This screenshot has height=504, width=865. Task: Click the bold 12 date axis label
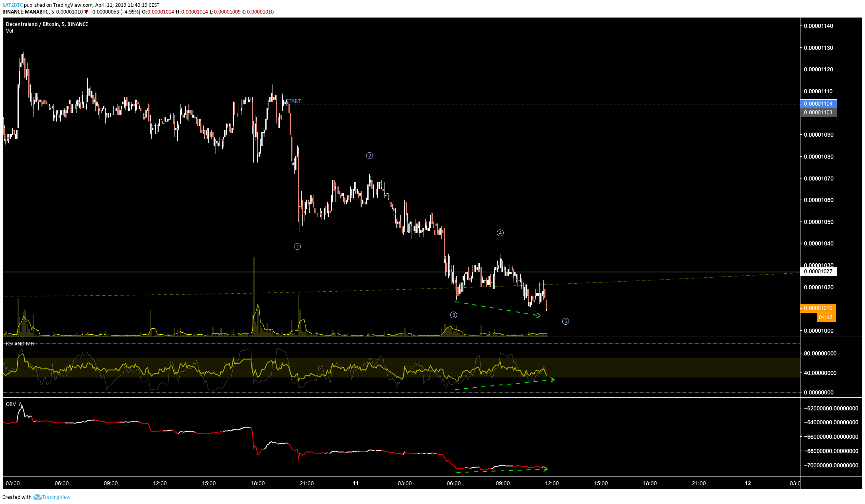pyautogui.click(x=748, y=483)
